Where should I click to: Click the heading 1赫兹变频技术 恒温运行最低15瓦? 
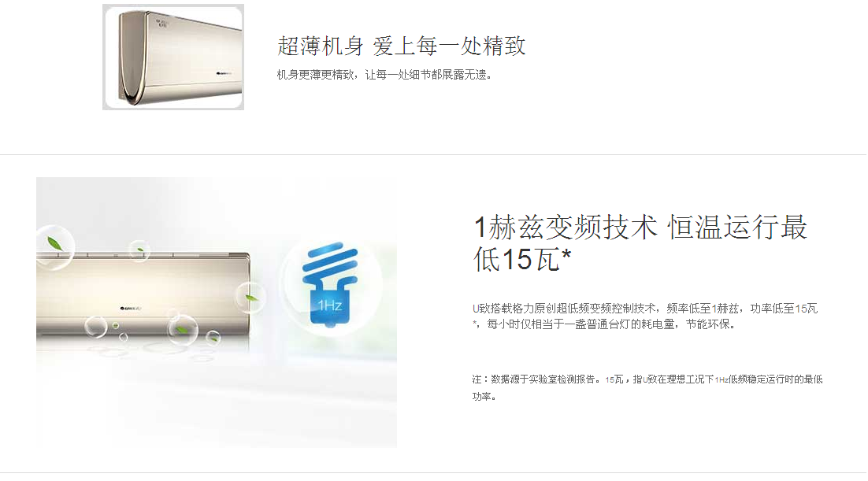[x=640, y=243]
